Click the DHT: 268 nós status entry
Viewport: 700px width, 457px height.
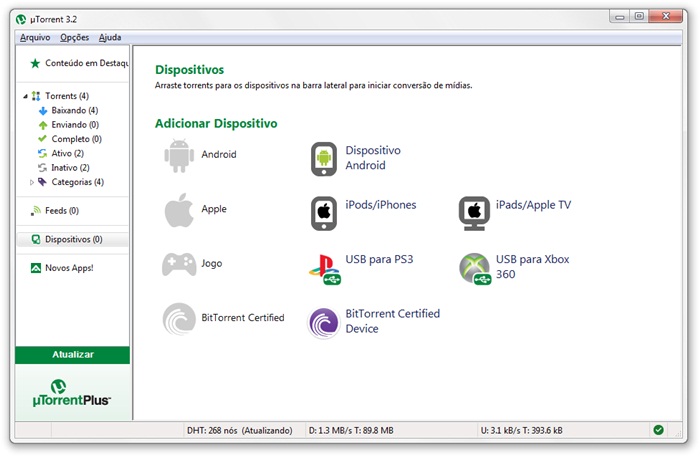[x=239, y=430]
